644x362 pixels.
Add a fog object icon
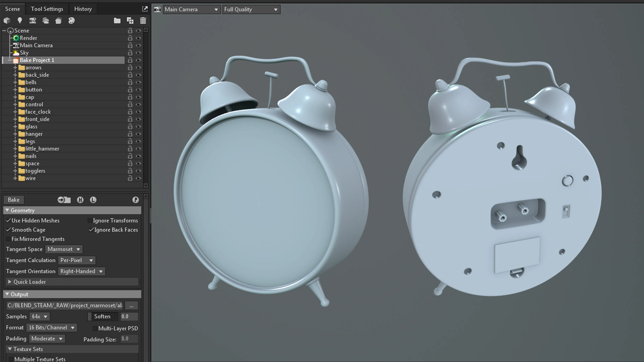point(45,20)
